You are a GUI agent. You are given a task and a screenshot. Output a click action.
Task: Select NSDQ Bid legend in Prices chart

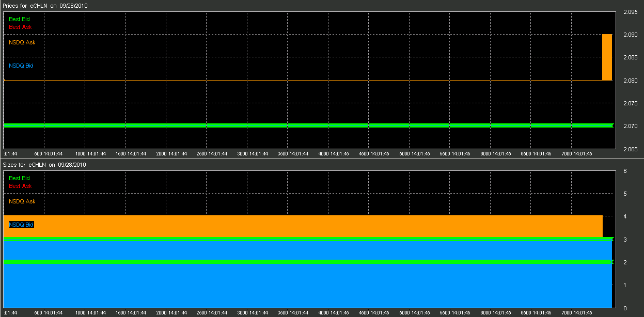21,66
